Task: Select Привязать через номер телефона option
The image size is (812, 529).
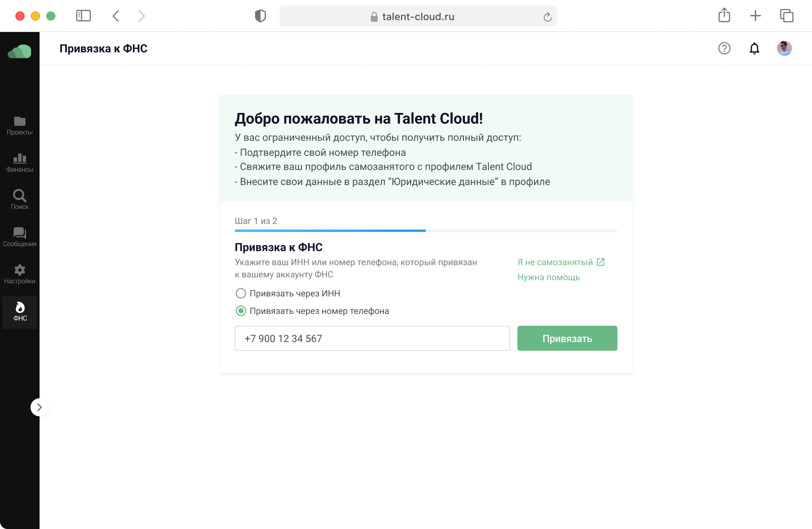Action: click(x=241, y=311)
